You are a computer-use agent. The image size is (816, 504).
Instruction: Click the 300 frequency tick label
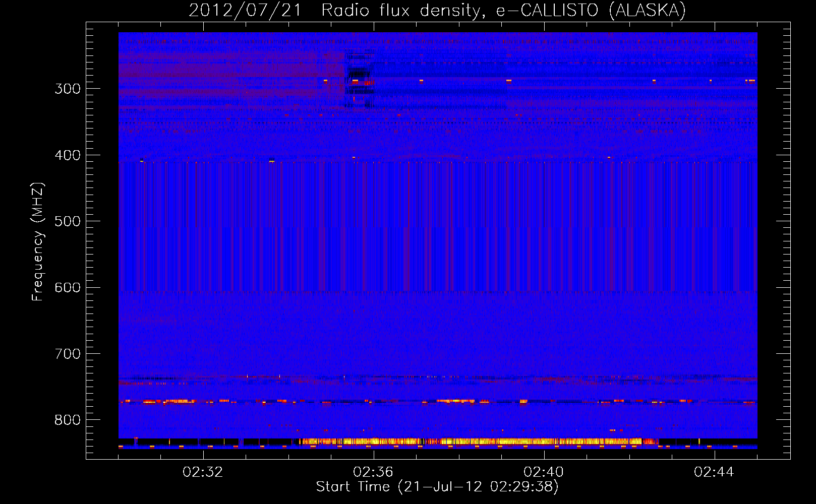click(x=68, y=89)
